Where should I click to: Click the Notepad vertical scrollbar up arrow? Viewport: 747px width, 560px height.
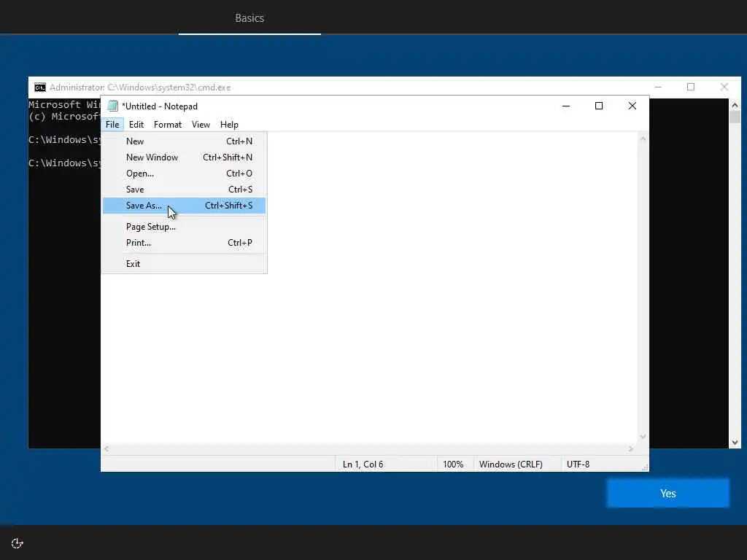pos(643,139)
